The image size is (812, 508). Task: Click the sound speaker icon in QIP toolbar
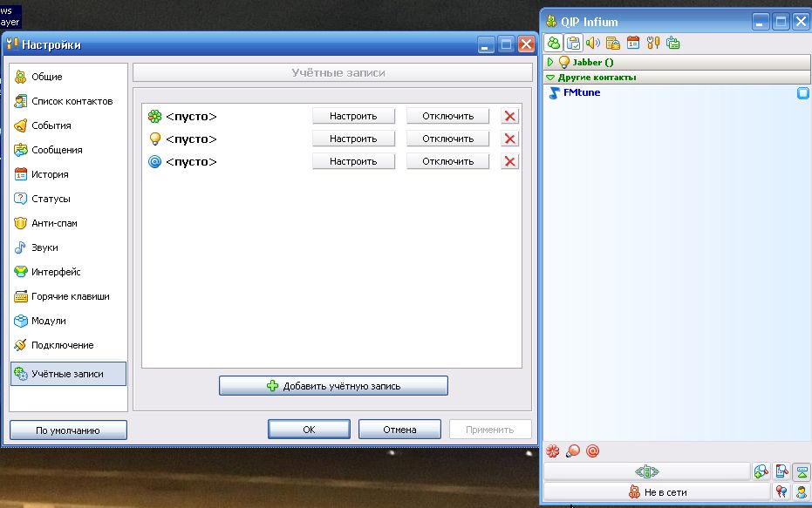(x=593, y=44)
